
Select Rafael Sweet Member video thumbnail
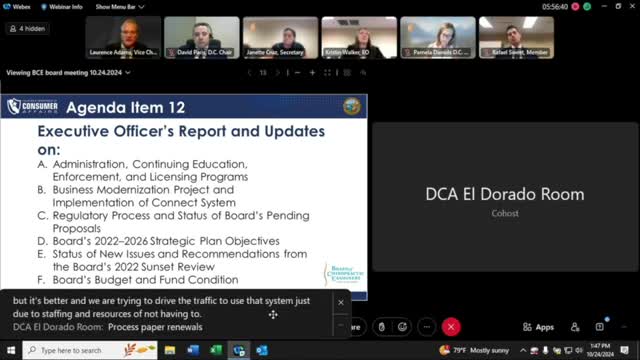pos(516,38)
